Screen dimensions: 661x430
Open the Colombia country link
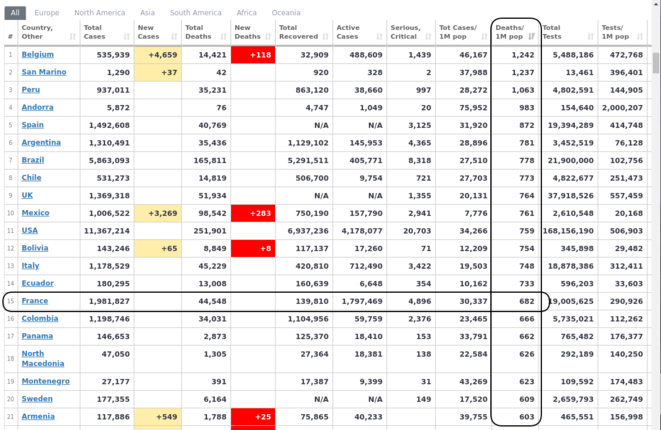tap(40, 318)
